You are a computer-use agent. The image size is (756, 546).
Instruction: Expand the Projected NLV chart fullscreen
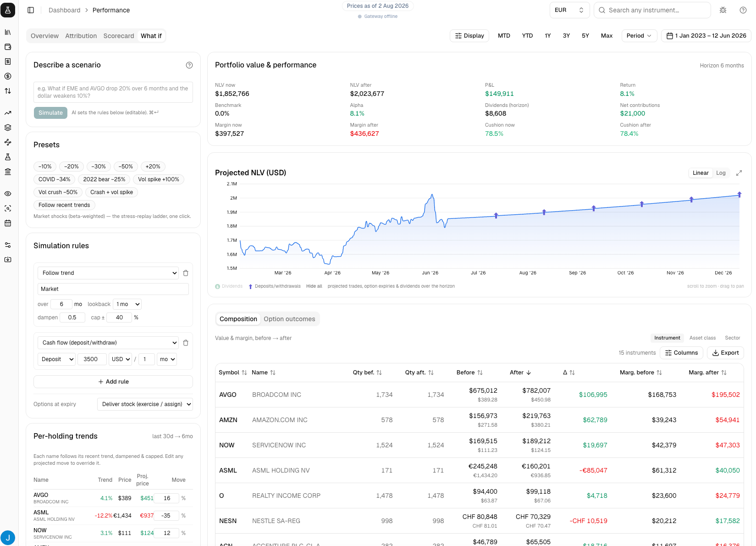(x=739, y=173)
